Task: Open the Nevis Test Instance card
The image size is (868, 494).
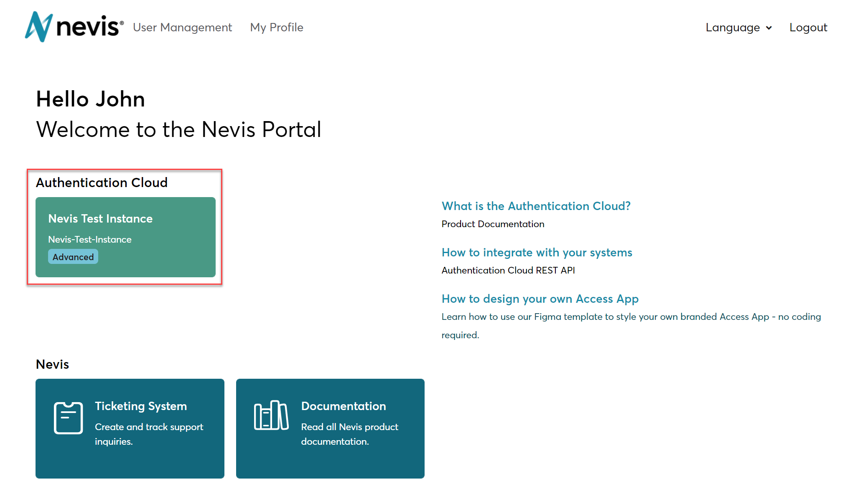Action: [x=125, y=237]
